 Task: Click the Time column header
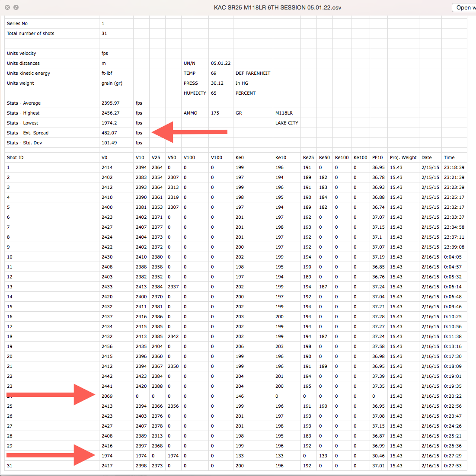449,157
